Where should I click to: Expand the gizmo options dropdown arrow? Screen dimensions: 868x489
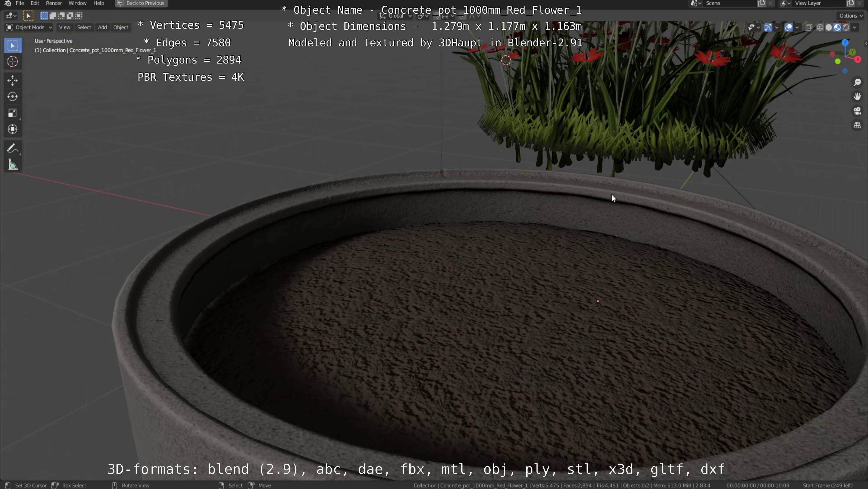(777, 28)
